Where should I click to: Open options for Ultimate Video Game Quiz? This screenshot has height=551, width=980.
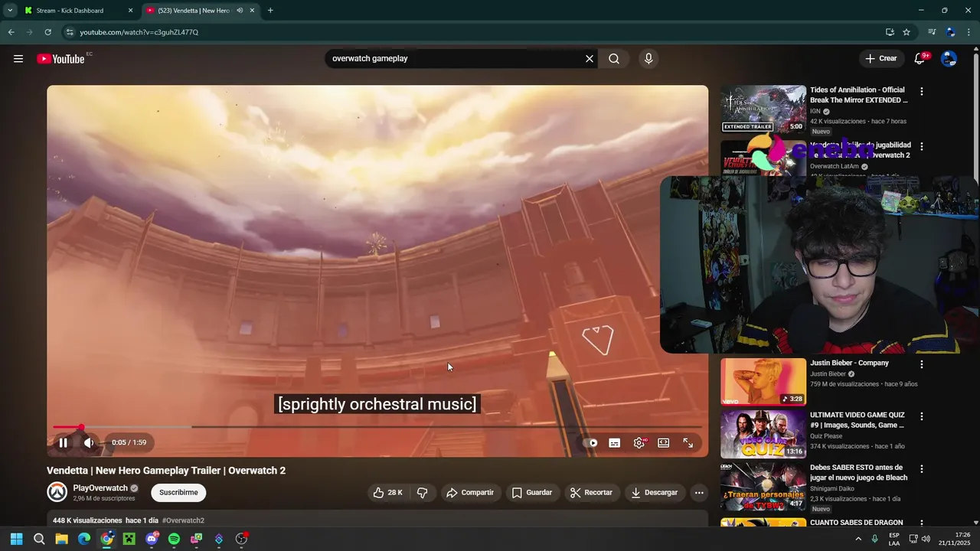(x=921, y=416)
